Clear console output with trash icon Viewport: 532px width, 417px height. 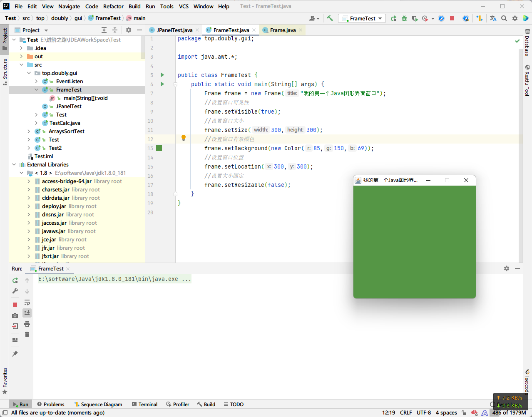click(x=27, y=335)
